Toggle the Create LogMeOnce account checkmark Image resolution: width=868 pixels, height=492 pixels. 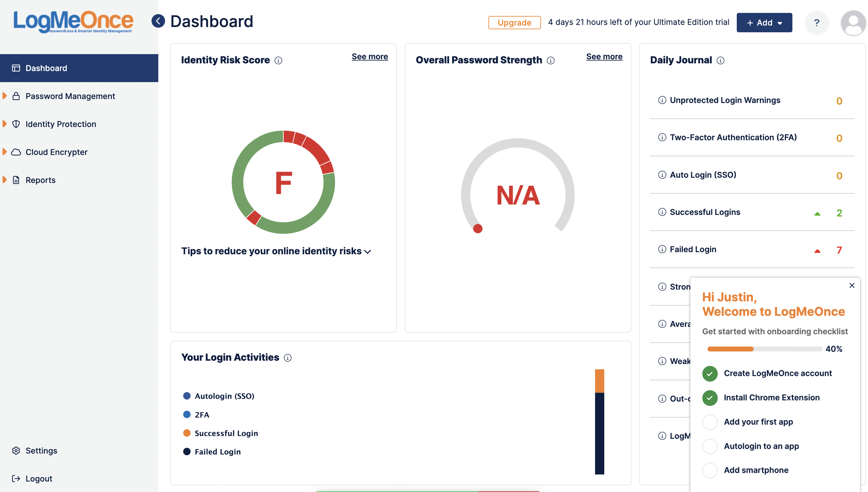710,373
